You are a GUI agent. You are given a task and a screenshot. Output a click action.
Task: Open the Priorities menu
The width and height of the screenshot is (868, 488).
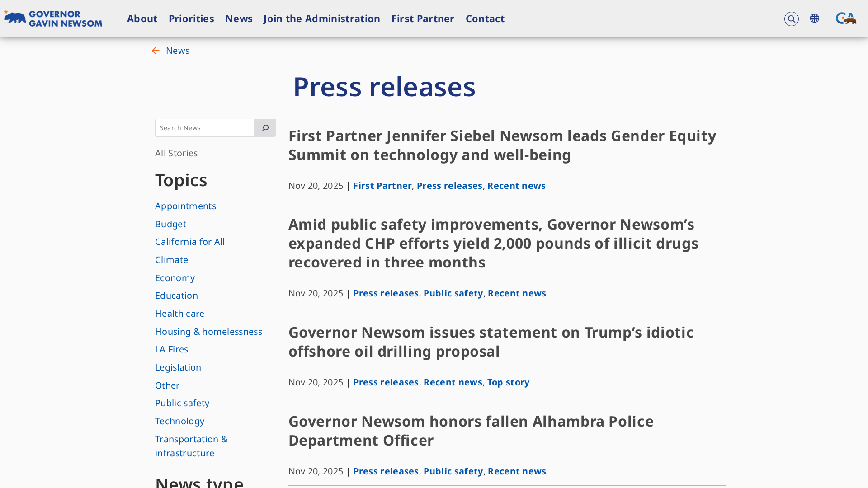pos(191,19)
